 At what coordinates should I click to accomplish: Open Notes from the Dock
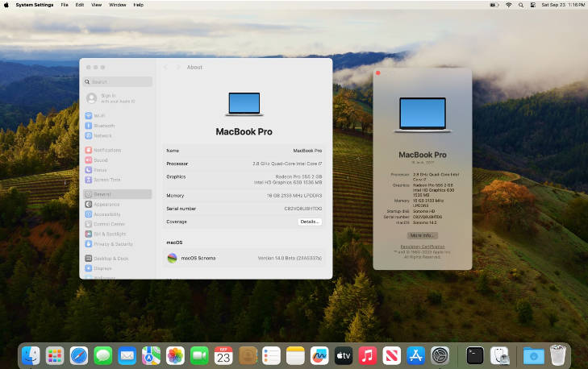coord(295,355)
